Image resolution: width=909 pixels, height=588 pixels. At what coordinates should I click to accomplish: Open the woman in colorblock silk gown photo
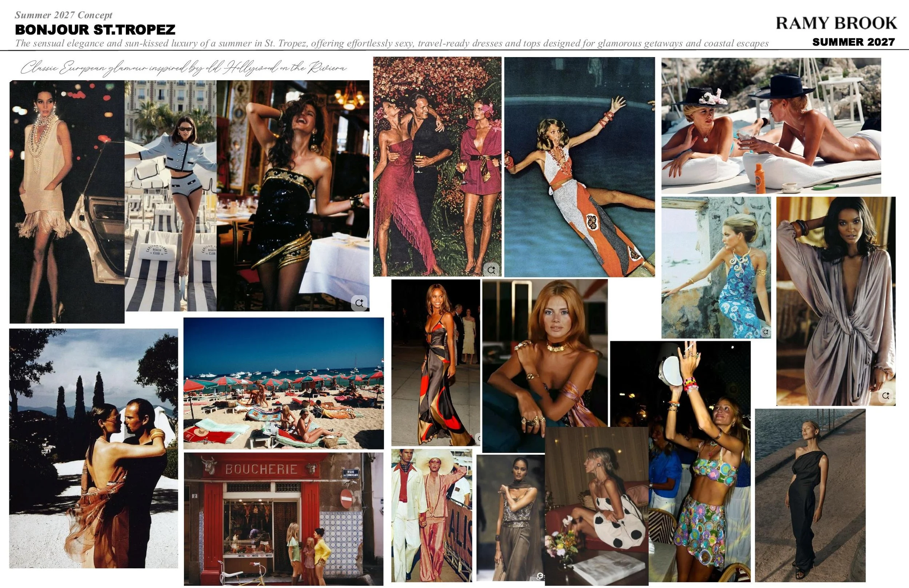click(436, 363)
